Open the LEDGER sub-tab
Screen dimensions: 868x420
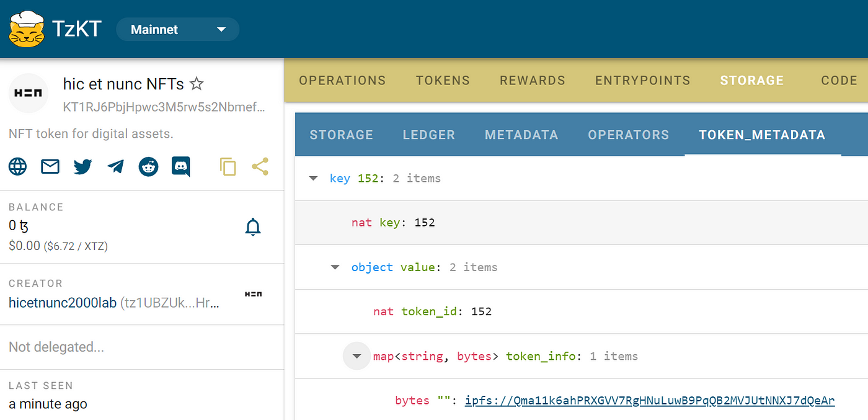coord(429,135)
